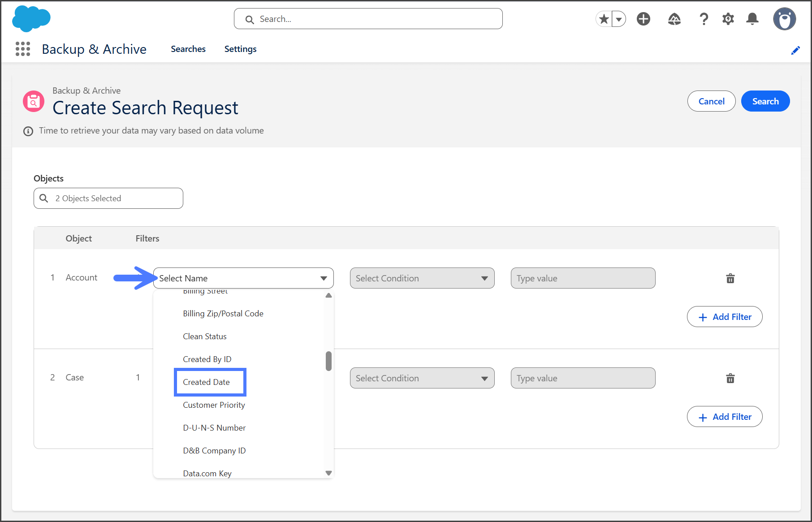Choose Created Date from the field list
The width and height of the screenshot is (812, 522).
pyautogui.click(x=207, y=382)
